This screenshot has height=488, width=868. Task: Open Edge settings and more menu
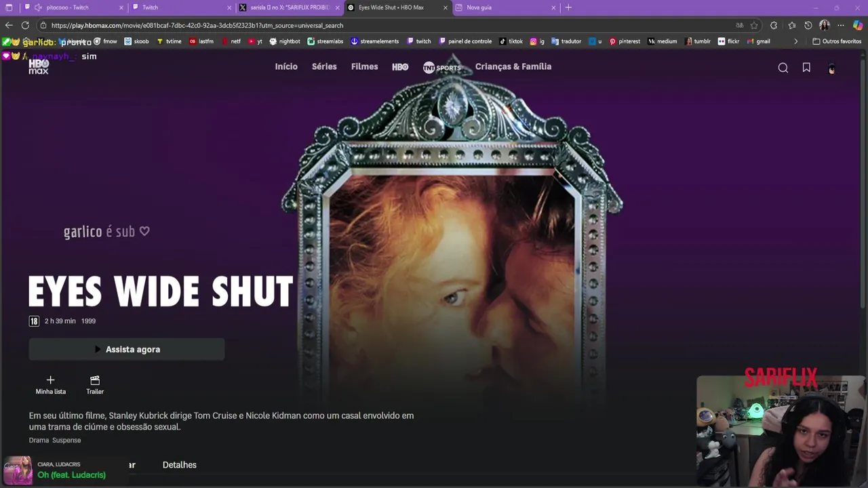pos(841,25)
